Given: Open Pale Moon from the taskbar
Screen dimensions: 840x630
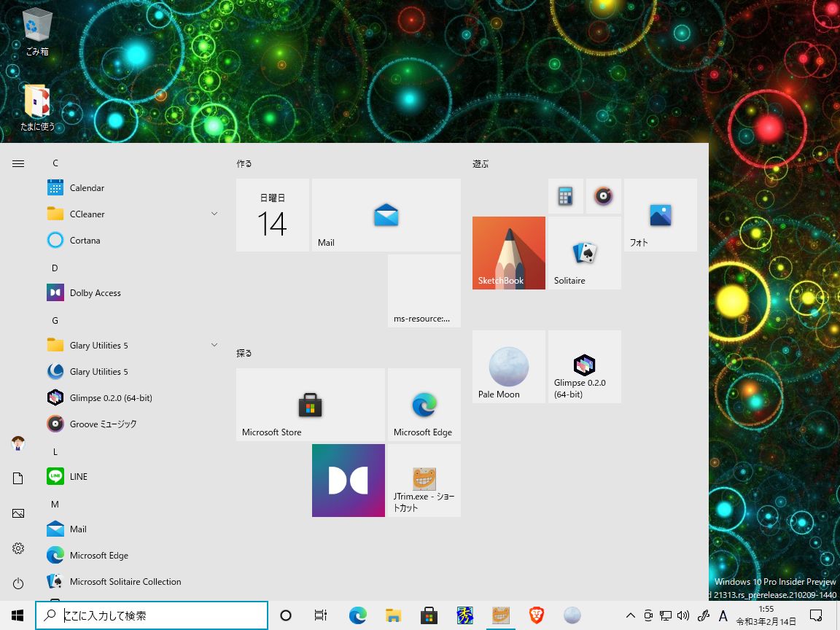Looking at the screenshot, I should pyautogui.click(x=572, y=615).
